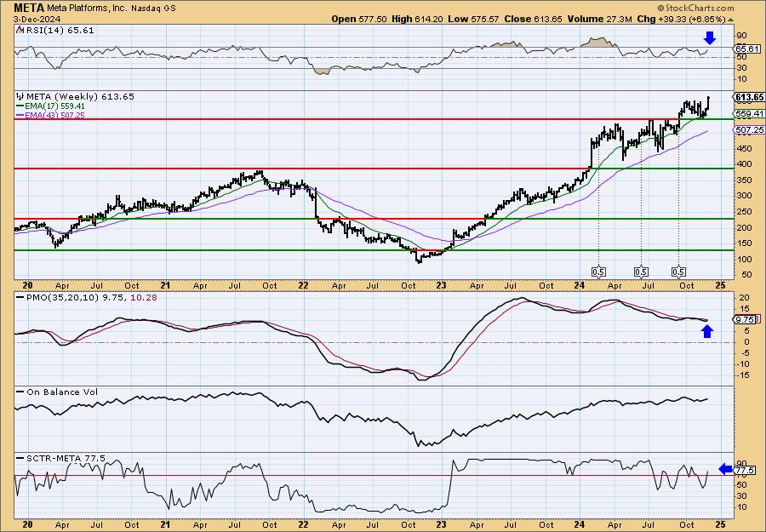Click the small line icon before RSI(14)
The image size is (766, 532).
pos(19,31)
